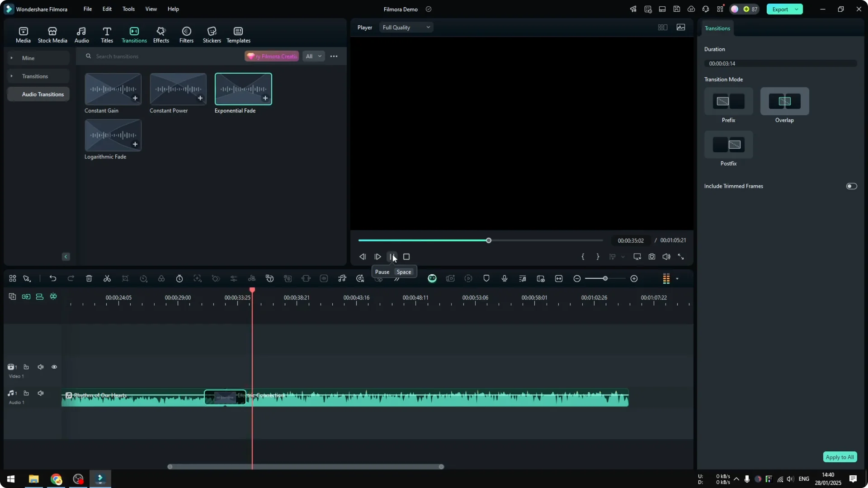Click the Export button

[781, 9]
